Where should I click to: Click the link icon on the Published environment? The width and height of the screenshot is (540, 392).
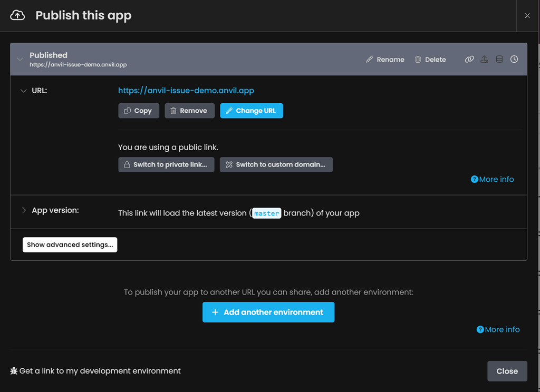[x=469, y=59]
